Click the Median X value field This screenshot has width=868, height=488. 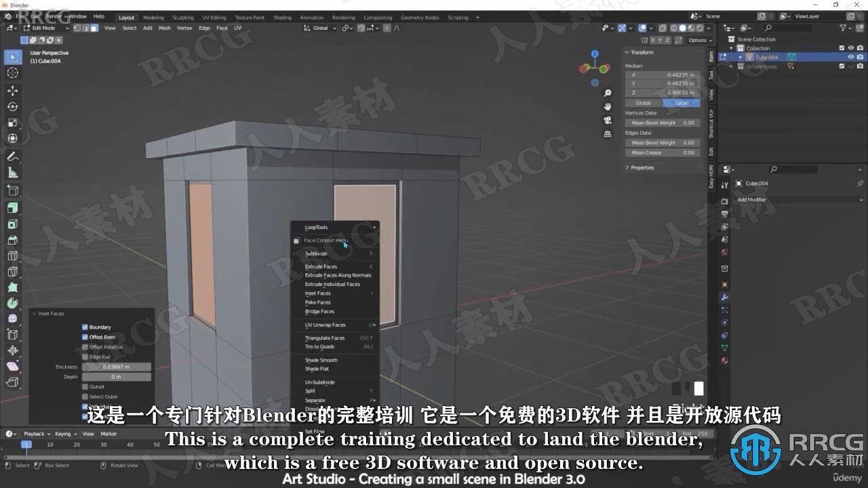[663, 75]
